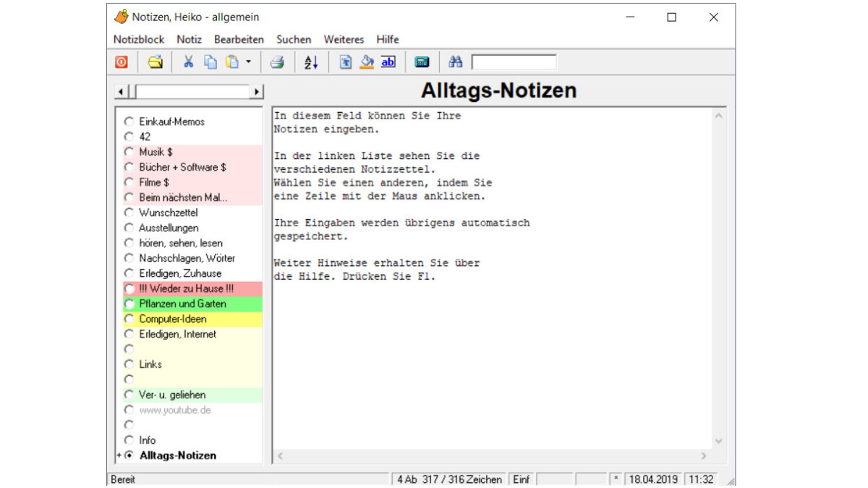The height and width of the screenshot is (488, 868).
Task: Click the highlighter fill color icon
Action: [367, 62]
